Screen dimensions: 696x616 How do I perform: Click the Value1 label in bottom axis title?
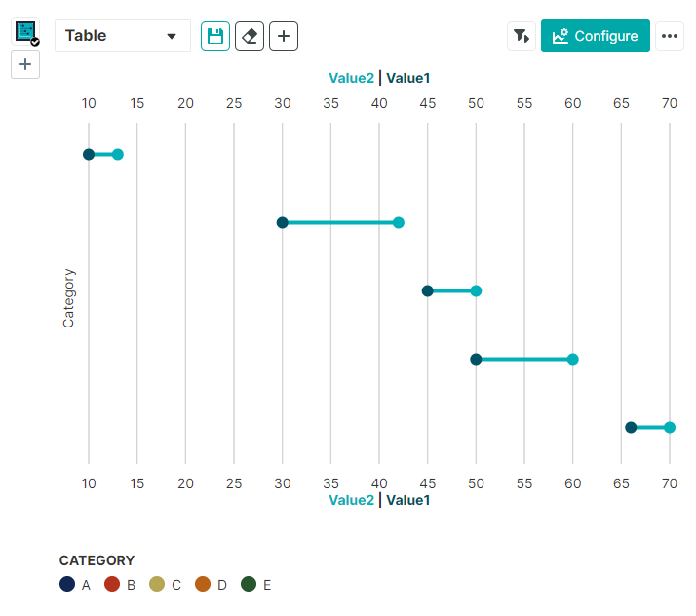(x=408, y=500)
